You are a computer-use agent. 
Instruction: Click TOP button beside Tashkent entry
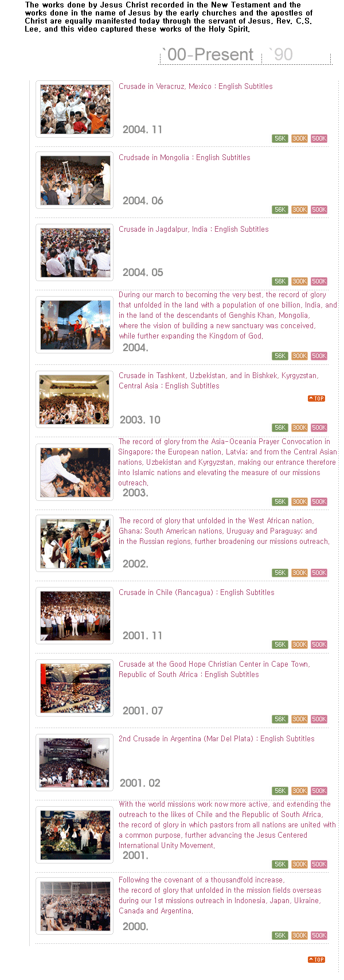tap(316, 398)
